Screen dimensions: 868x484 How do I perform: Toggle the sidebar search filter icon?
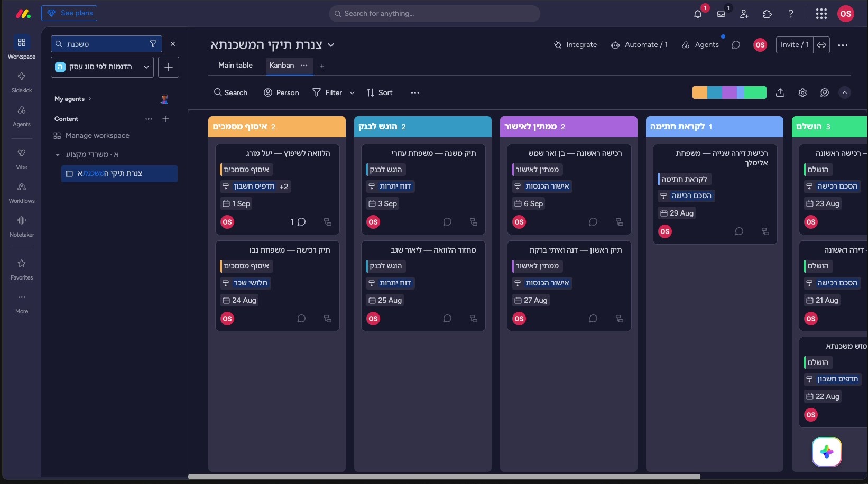click(x=153, y=44)
